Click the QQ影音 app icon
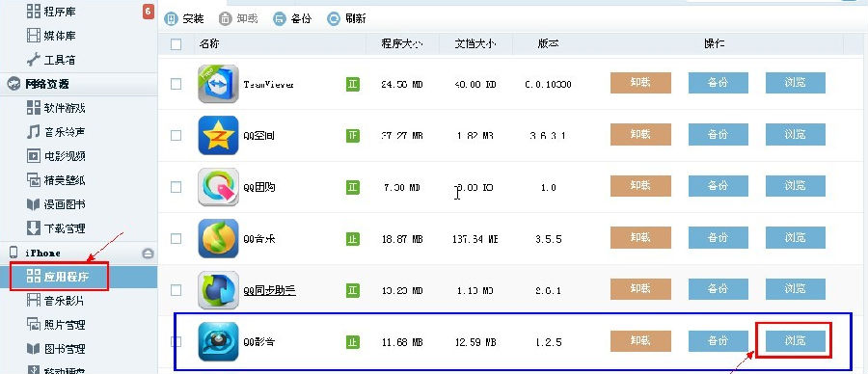 (218, 341)
